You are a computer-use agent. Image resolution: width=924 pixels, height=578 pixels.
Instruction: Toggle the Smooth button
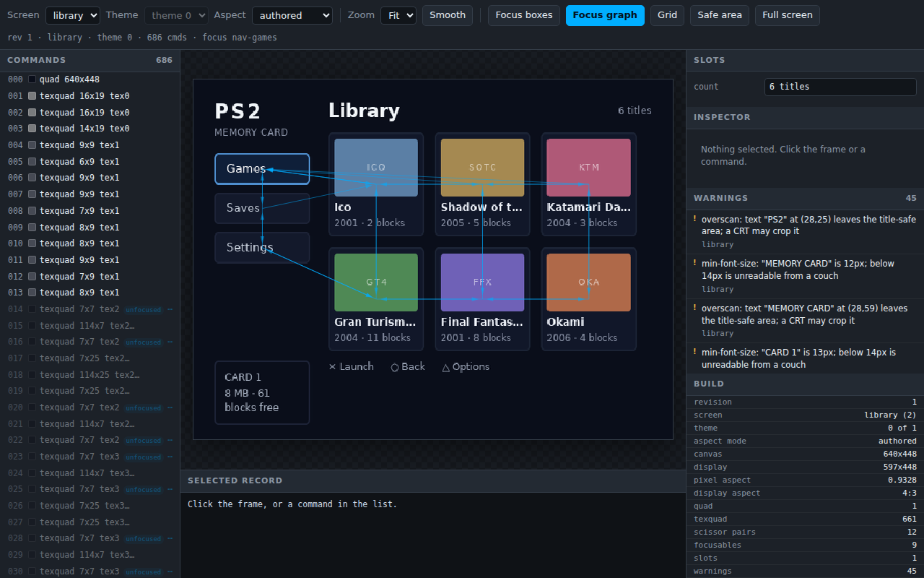tap(448, 15)
